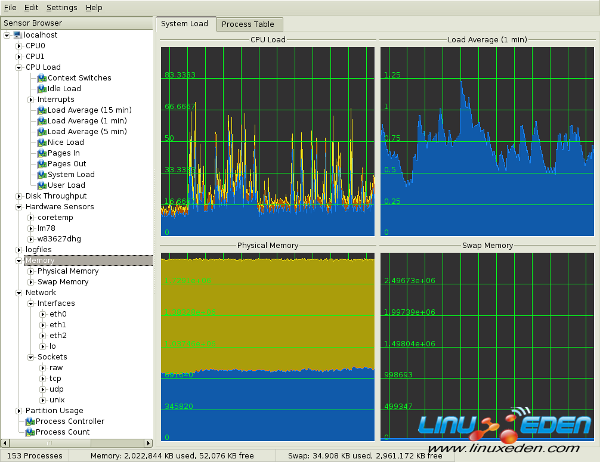Expand the lm78 node

coord(31,229)
